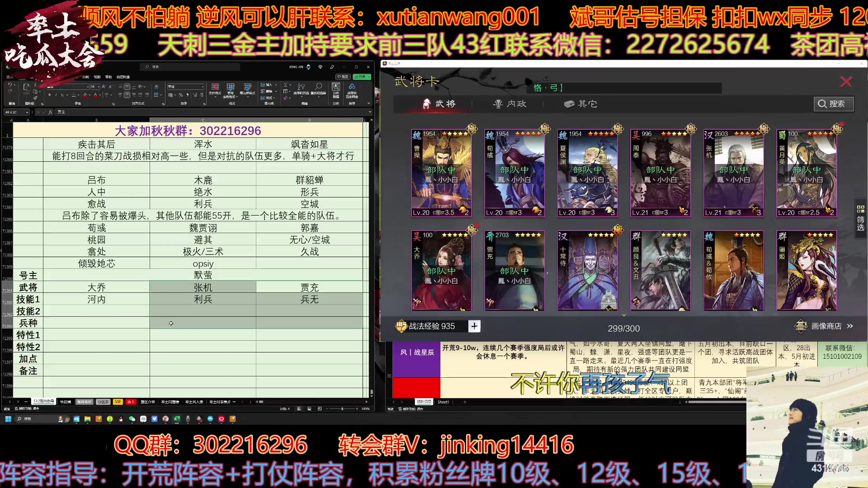Viewport: 868px width, 488px height.
Task: Click the Excel title search box
Action: click(190, 66)
